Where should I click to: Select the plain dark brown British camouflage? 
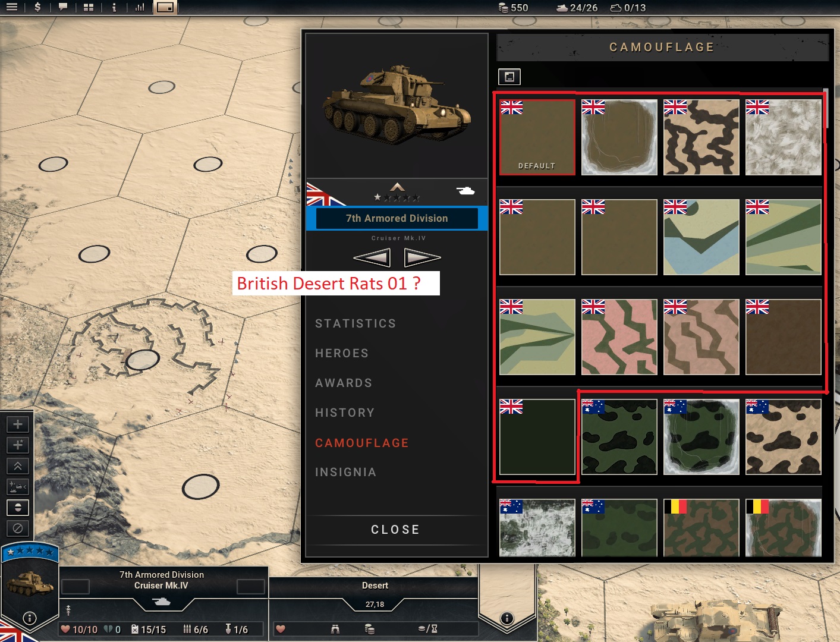[x=784, y=337]
